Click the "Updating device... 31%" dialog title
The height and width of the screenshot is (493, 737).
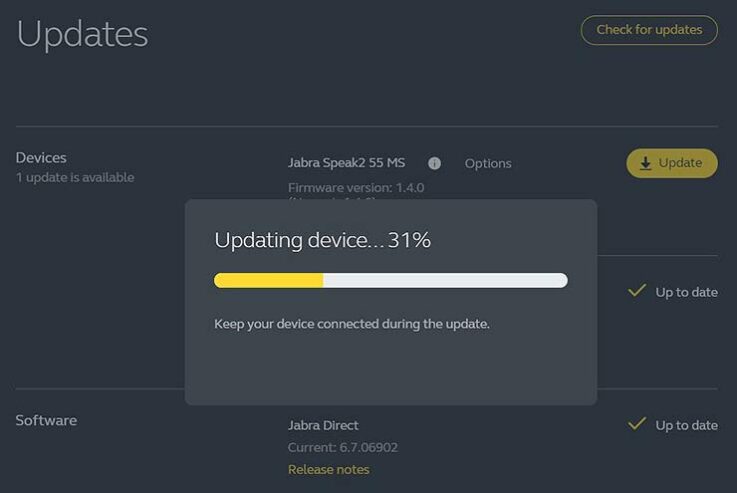click(322, 240)
